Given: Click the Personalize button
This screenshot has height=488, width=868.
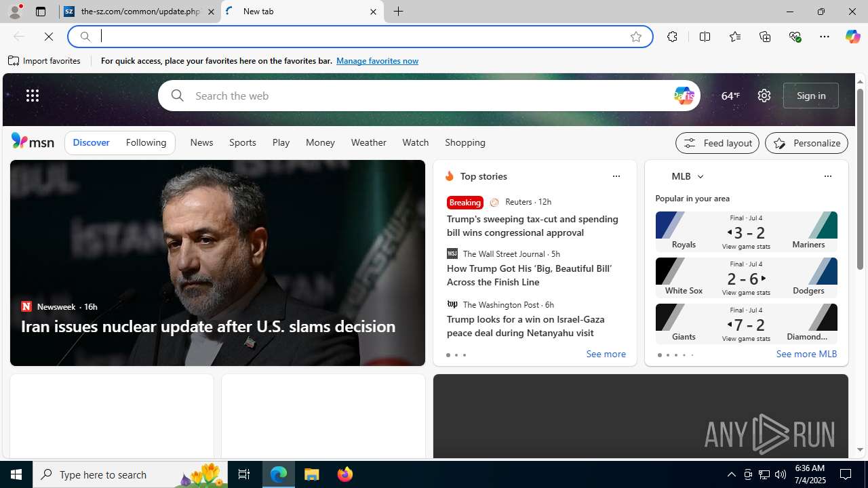Looking at the screenshot, I should pos(806,143).
